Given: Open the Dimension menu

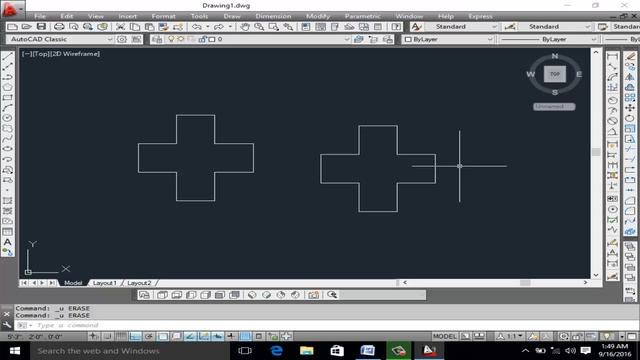Looking at the screenshot, I should pos(273,16).
